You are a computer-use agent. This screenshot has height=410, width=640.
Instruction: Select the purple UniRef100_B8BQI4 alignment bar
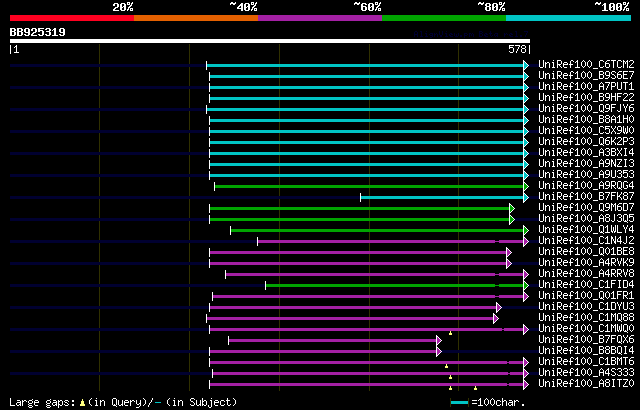pyautogui.click(x=323, y=351)
